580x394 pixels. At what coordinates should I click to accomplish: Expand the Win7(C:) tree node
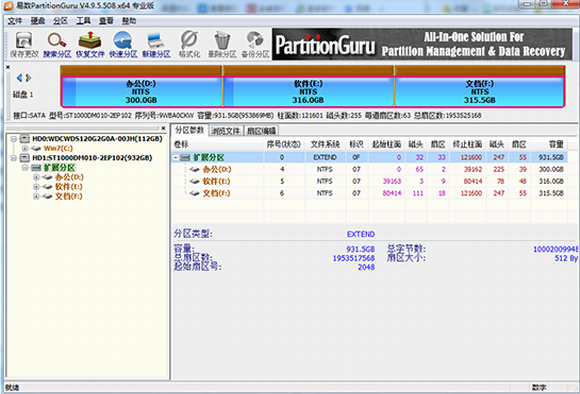(25, 148)
